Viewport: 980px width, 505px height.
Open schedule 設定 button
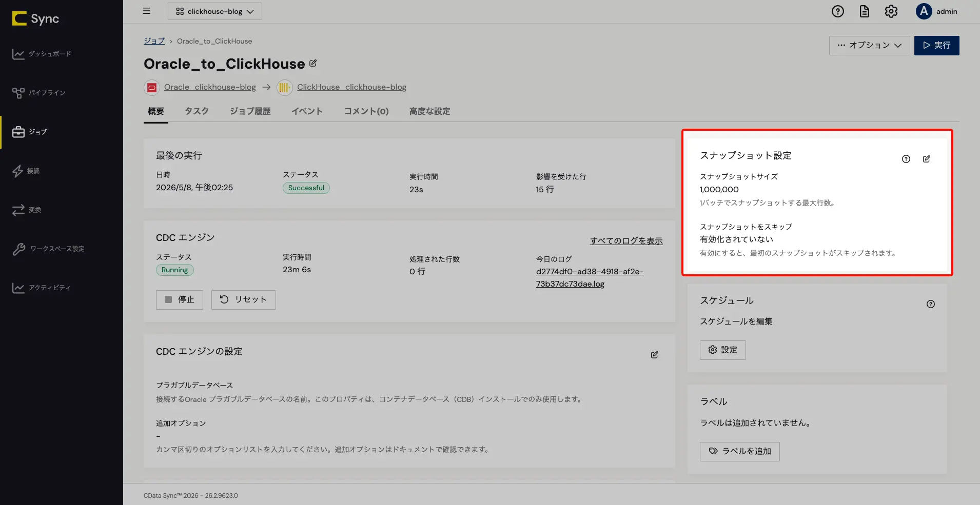pyautogui.click(x=722, y=350)
